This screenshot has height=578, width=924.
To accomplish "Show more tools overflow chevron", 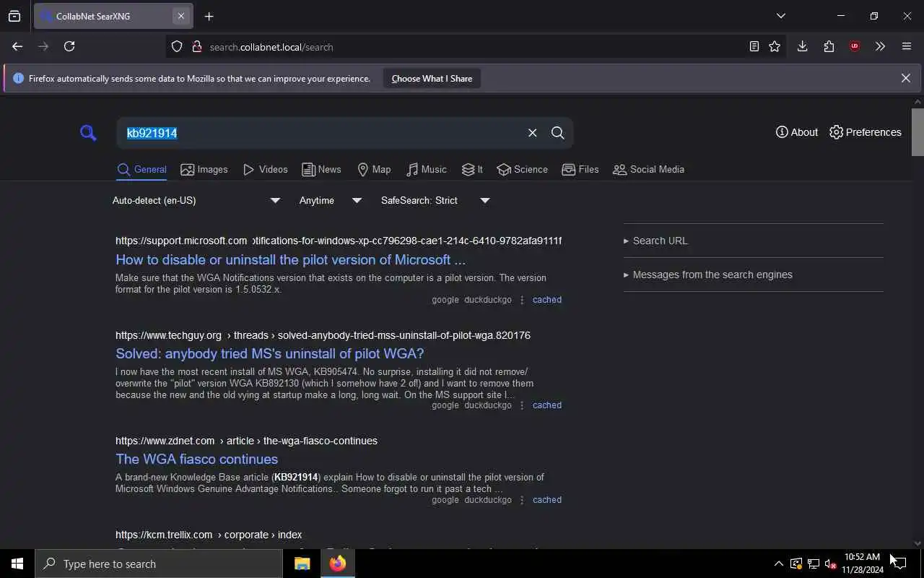I will pos(880,46).
